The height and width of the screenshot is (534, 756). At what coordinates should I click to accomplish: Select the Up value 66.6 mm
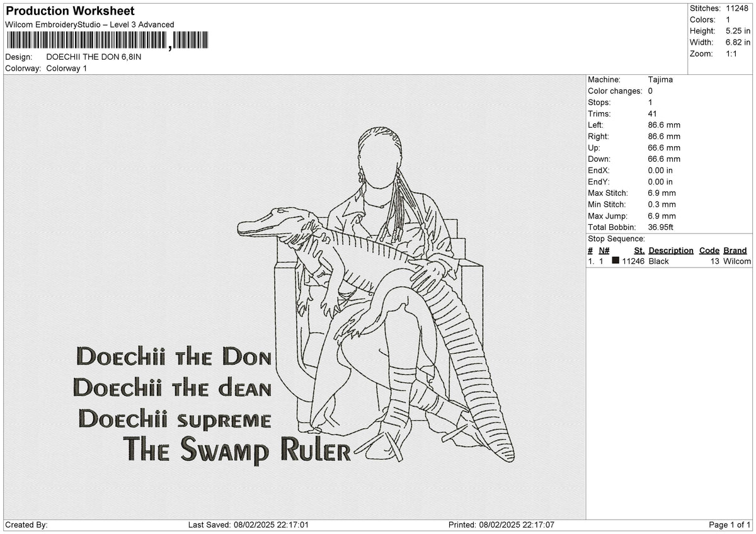[x=664, y=148]
